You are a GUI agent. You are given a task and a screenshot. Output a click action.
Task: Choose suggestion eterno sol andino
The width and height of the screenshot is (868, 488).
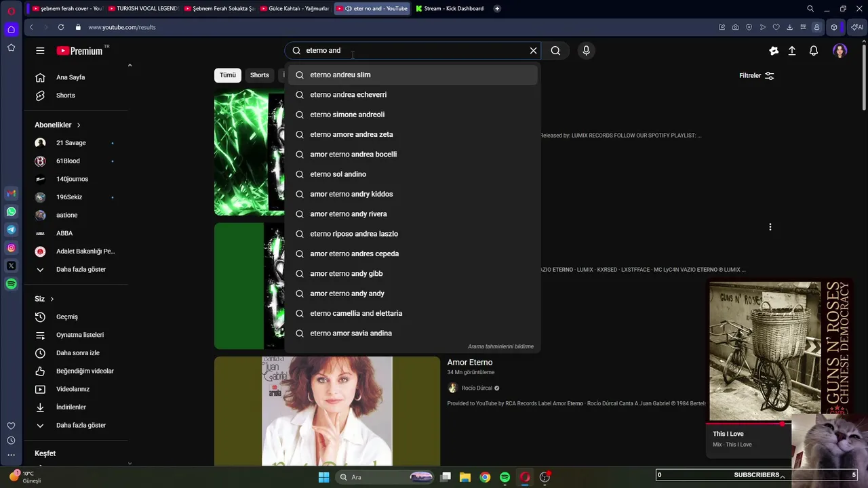(x=413, y=174)
